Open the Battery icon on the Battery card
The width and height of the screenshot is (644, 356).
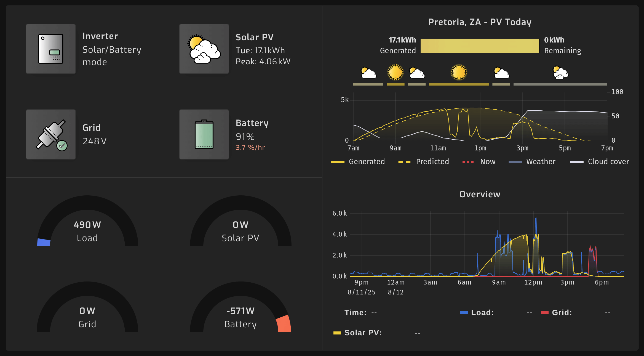tap(204, 134)
